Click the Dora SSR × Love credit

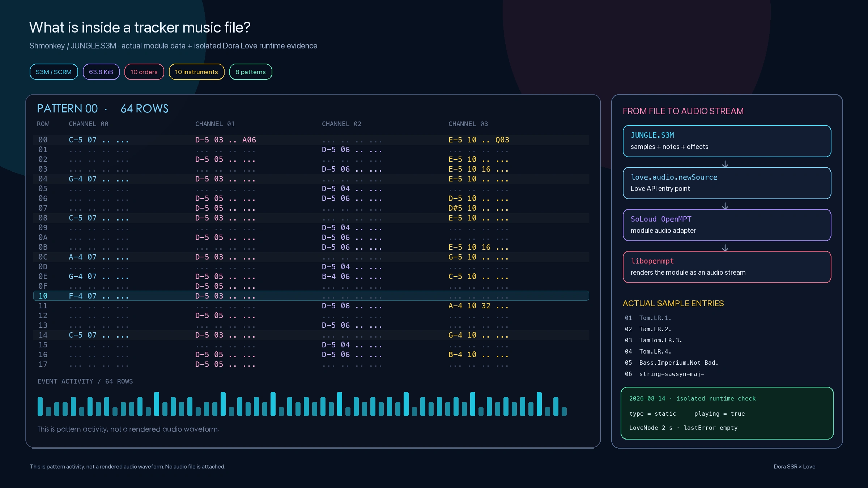(x=794, y=467)
